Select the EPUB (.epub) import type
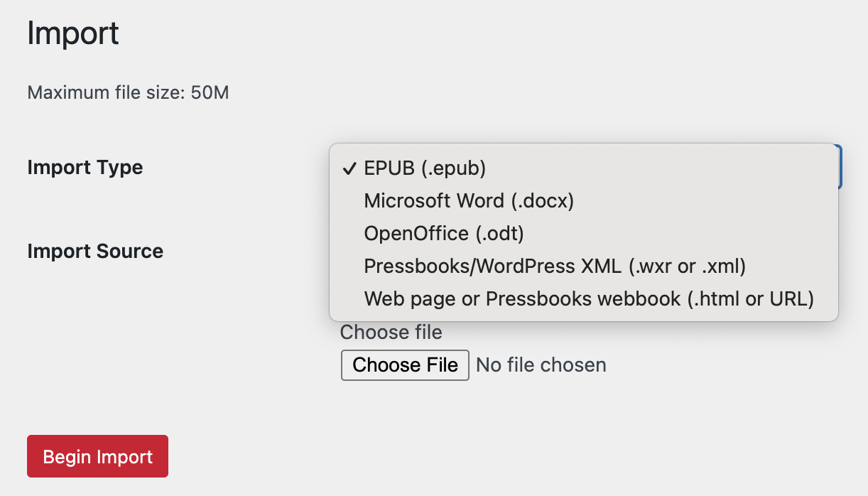Screen dimensions: 868x496 click(425, 168)
